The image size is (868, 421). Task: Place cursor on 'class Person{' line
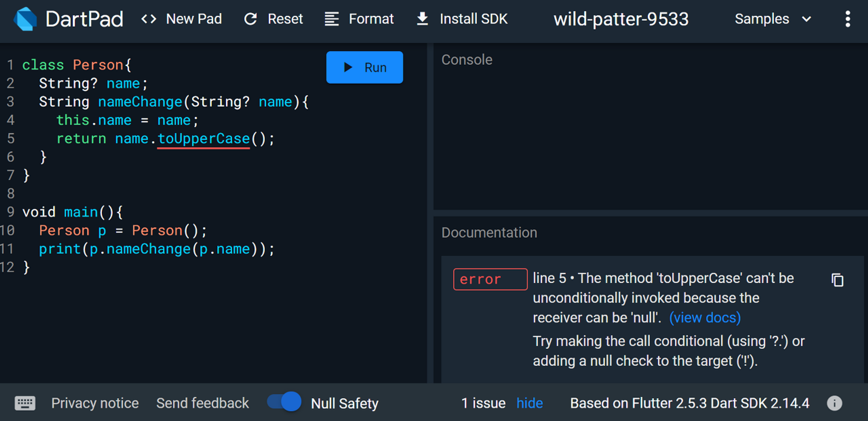coord(77,65)
